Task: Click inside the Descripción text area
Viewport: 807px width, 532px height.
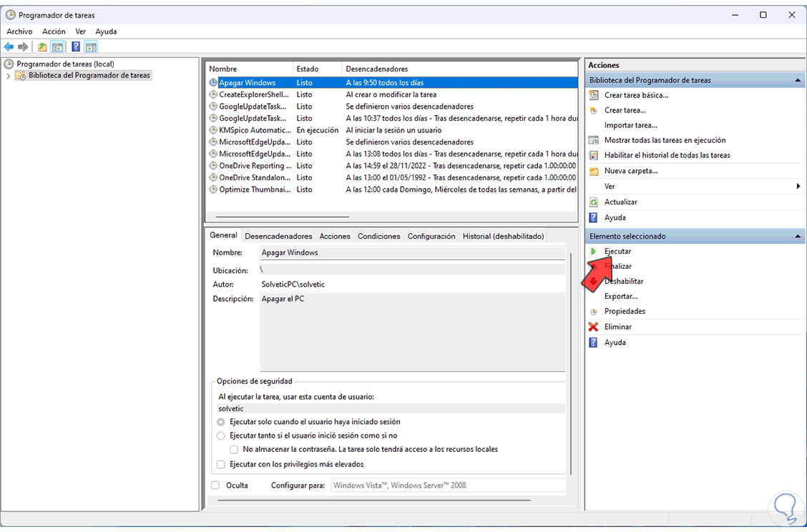Action: tap(413, 332)
